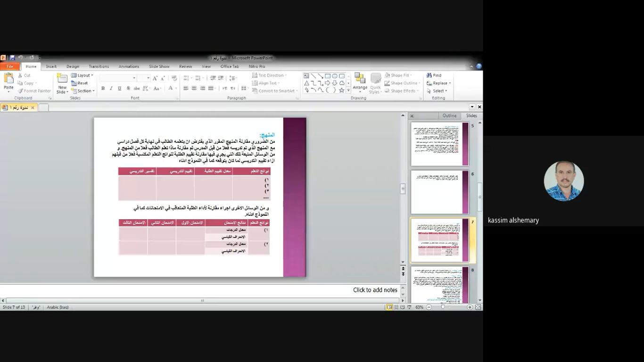The width and height of the screenshot is (644, 362).
Task: Click Shape Outline button
Action: tap(402, 83)
